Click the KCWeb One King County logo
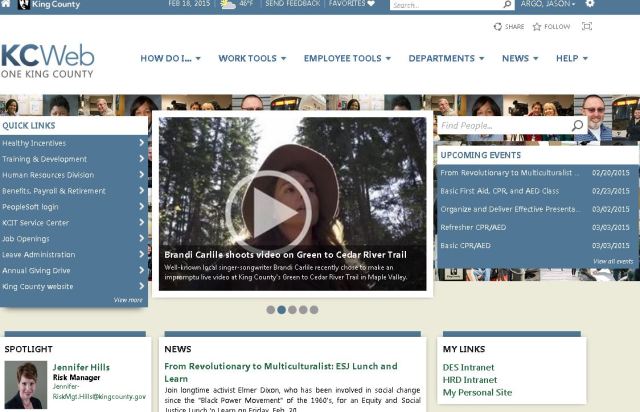This screenshot has width=640, height=412. (47, 61)
